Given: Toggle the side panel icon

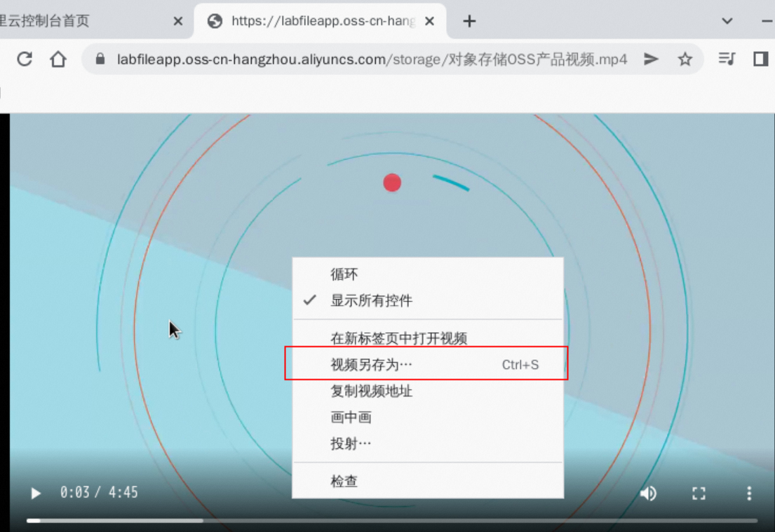Looking at the screenshot, I should coord(760,60).
